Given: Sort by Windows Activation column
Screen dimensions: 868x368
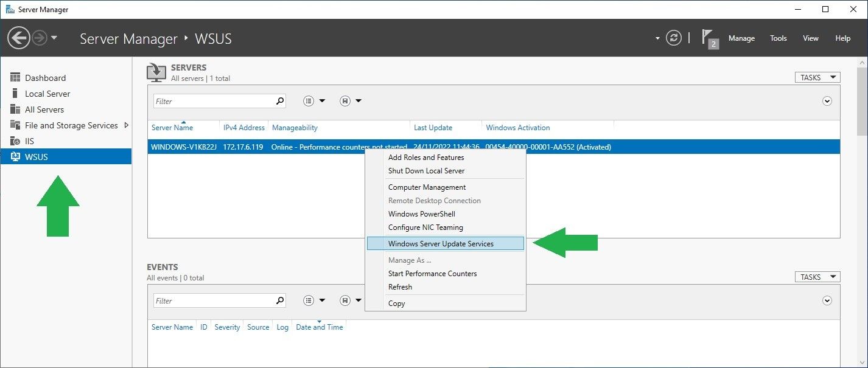Looking at the screenshot, I should (x=518, y=128).
